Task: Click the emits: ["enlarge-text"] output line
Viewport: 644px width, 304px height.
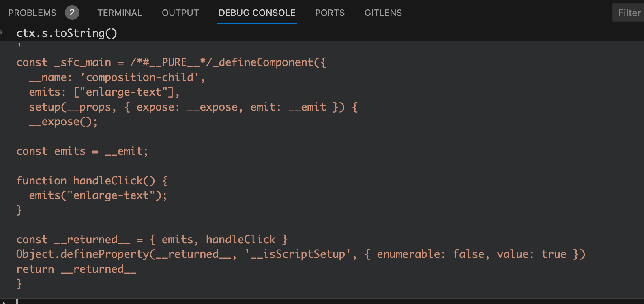Action: [104, 92]
